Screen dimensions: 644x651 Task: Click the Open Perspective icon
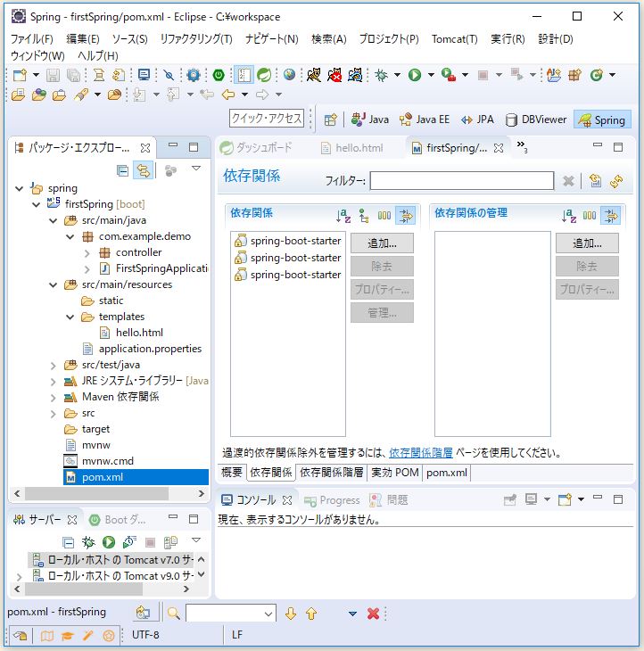331,120
